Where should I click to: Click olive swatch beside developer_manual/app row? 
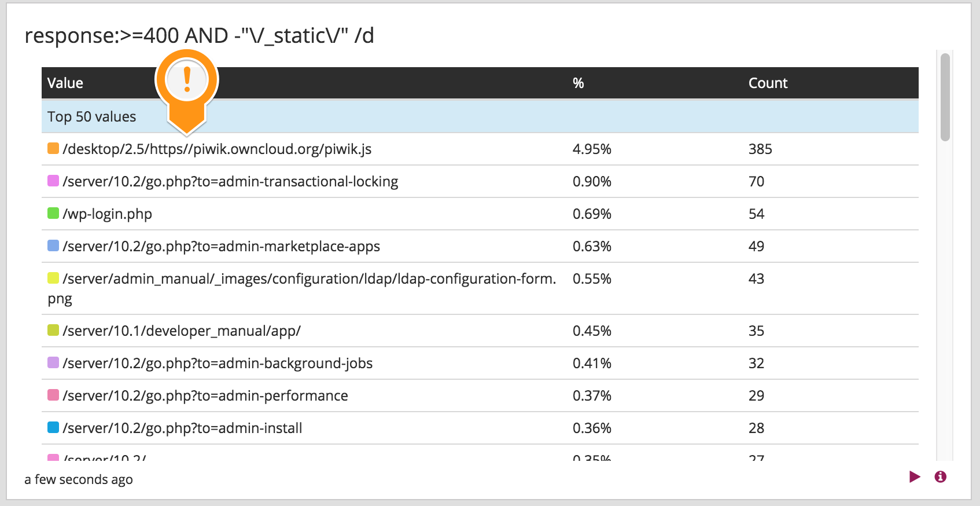(53, 330)
